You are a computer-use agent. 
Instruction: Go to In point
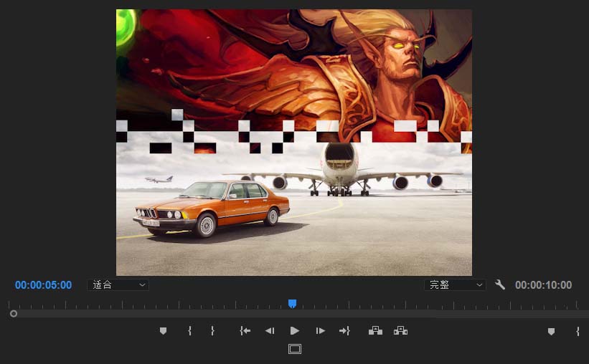pyautogui.click(x=245, y=331)
